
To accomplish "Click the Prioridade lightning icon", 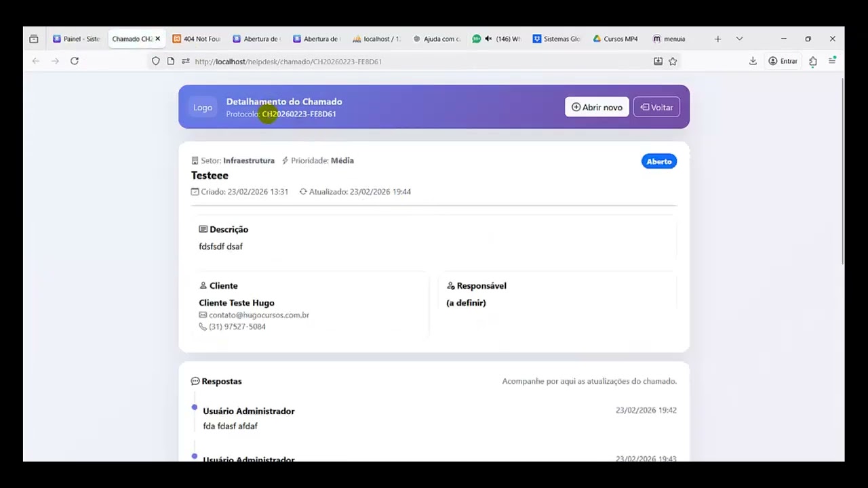I will click(x=285, y=161).
